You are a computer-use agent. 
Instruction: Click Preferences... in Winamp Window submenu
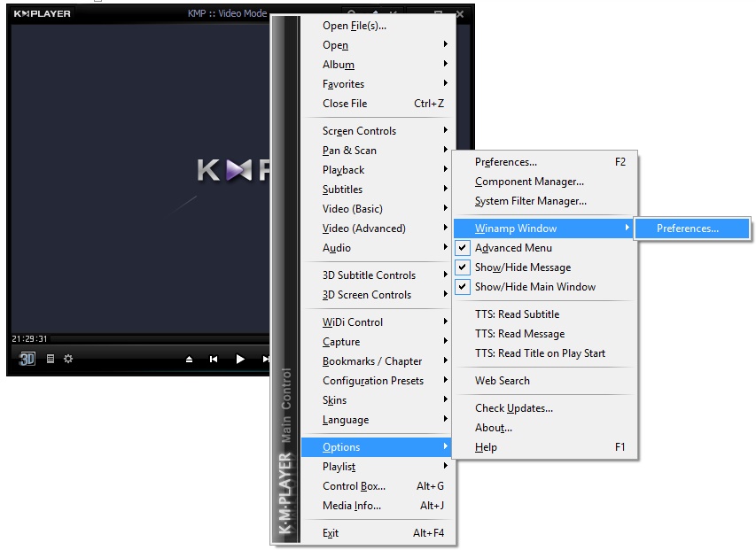[x=688, y=229]
